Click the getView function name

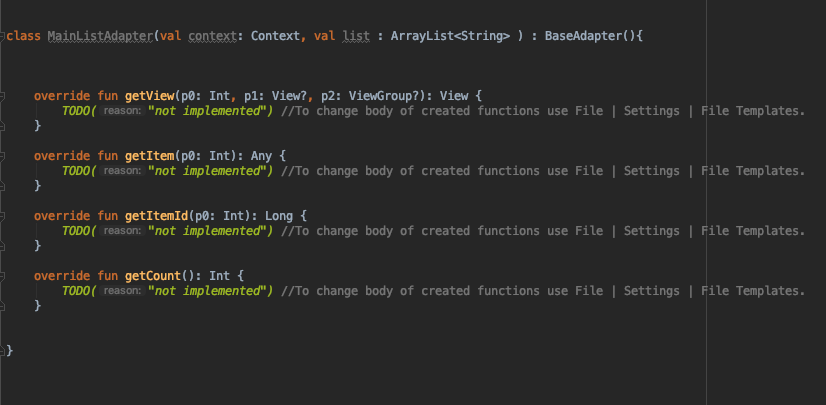(x=150, y=96)
